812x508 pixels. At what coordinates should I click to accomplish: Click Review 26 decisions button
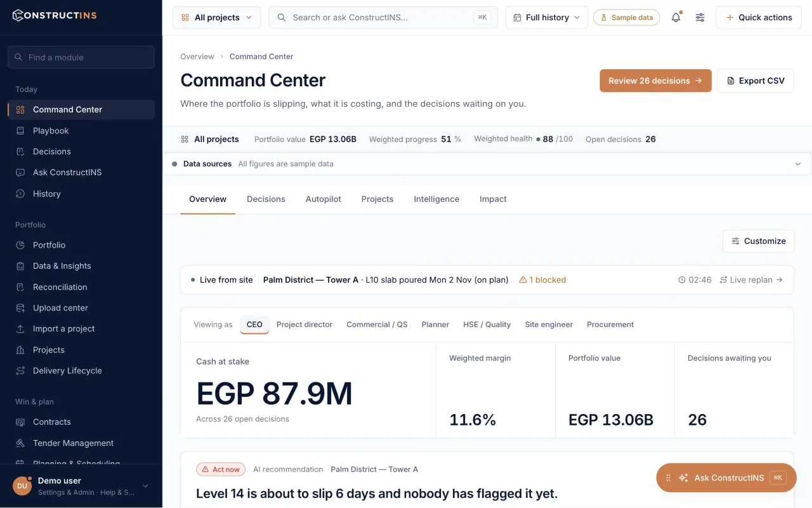(x=655, y=81)
